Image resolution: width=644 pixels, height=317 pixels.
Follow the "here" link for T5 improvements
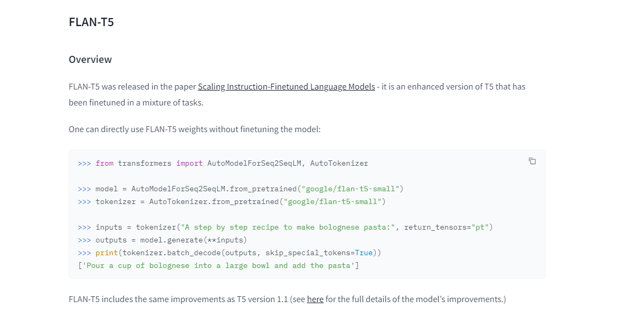[315, 299]
